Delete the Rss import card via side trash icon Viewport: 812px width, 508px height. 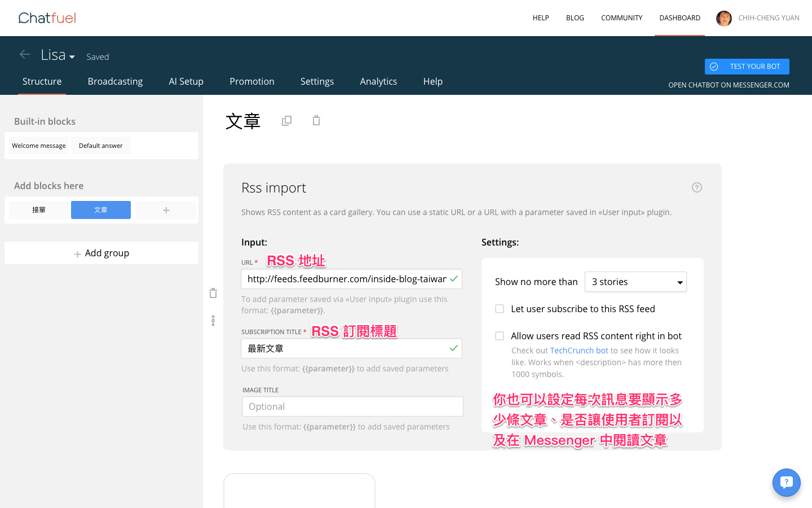(213, 293)
